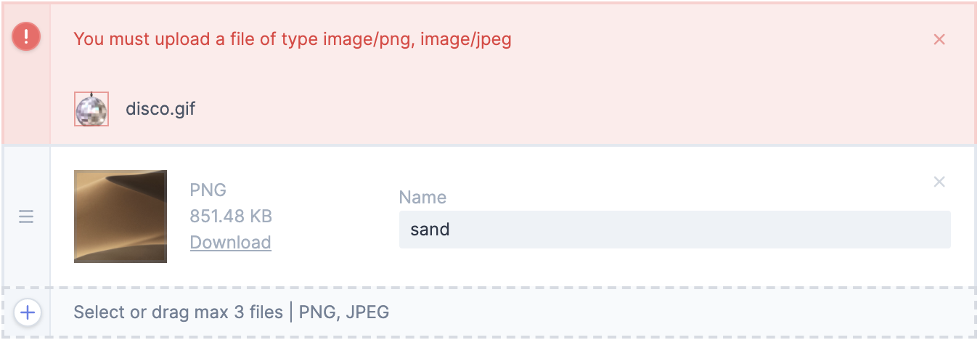The image size is (980, 340).
Task: Grab the drag handle for sand file
Action: pyautogui.click(x=26, y=216)
